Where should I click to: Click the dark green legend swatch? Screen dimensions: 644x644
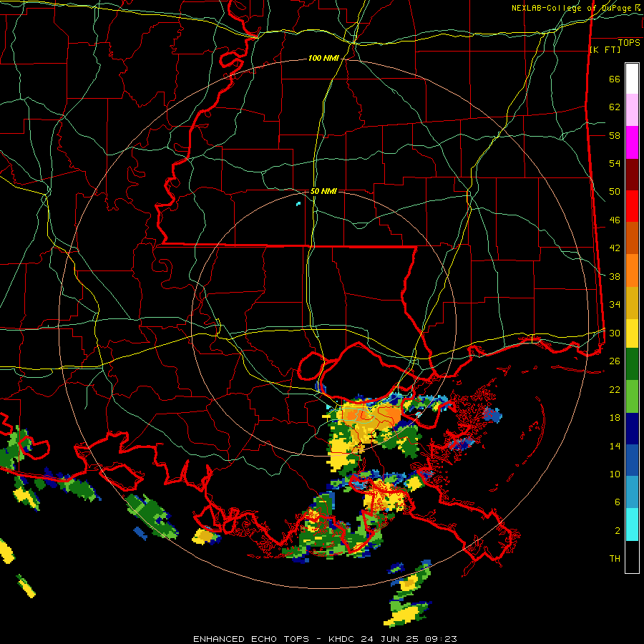(x=632, y=364)
